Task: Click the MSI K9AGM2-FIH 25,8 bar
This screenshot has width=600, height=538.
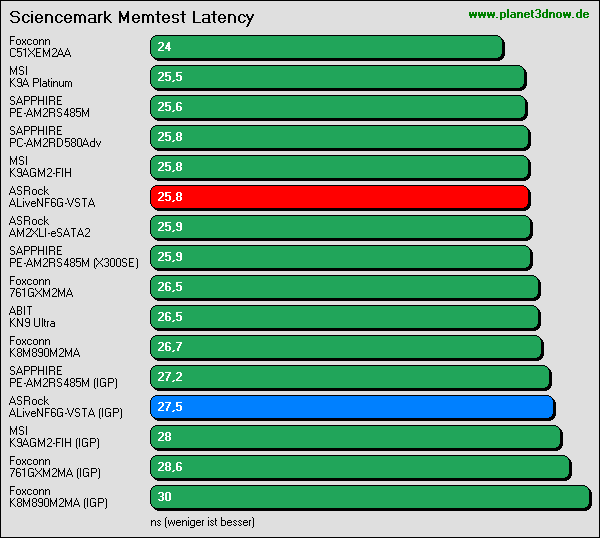Action: [340, 167]
